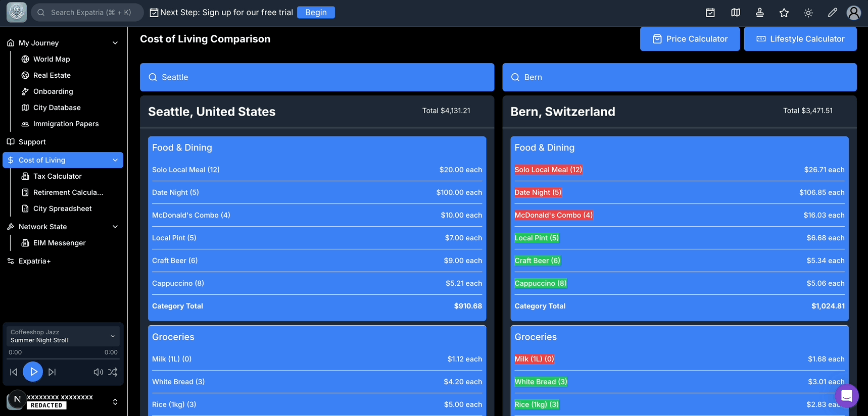
Task: Open the chat support bubble
Action: pyautogui.click(x=847, y=396)
